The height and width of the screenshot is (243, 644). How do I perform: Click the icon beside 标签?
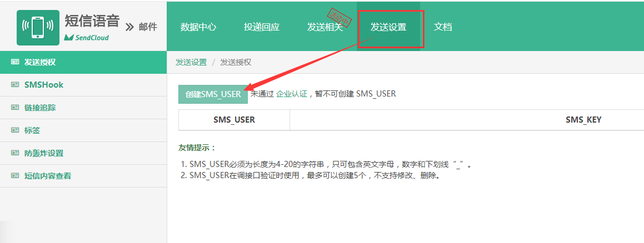[15, 130]
